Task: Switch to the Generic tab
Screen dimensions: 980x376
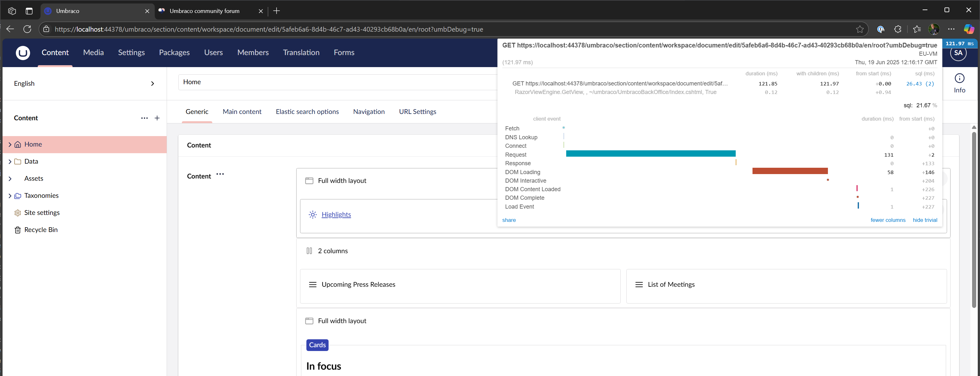Action: pyautogui.click(x=197, y=112)
